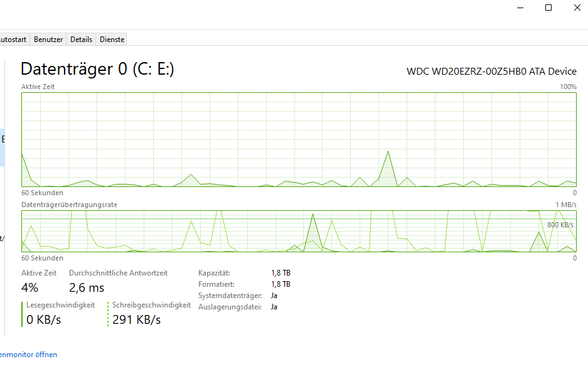Screen dimensions: 588x369
Task: Minimize the Task Manager window
Action: [520, 8]
